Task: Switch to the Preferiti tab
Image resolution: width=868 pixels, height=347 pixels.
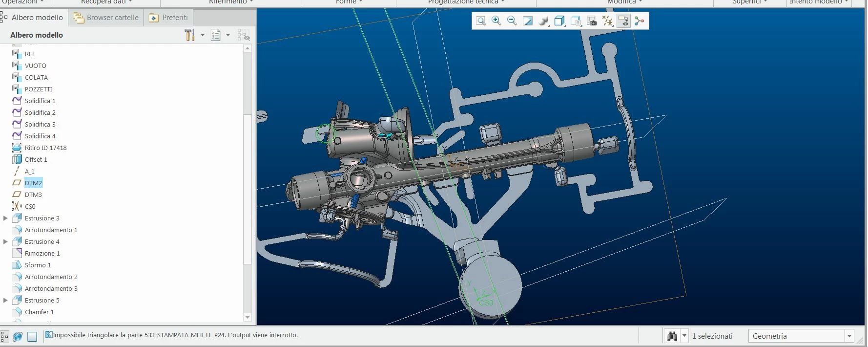Action: pos(168,18)
